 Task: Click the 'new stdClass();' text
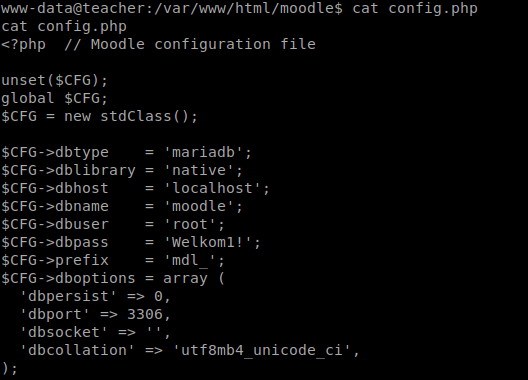click(x=131, y=116)
